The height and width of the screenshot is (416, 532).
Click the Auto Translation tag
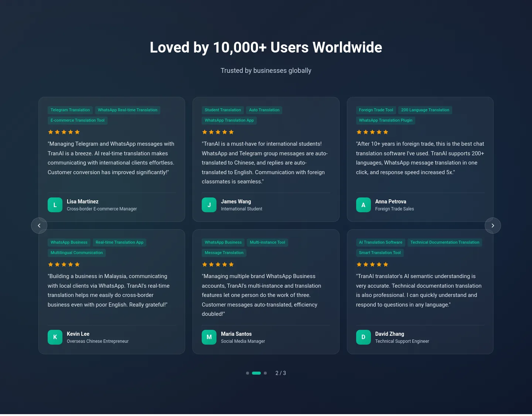click(x=264, y=110)
